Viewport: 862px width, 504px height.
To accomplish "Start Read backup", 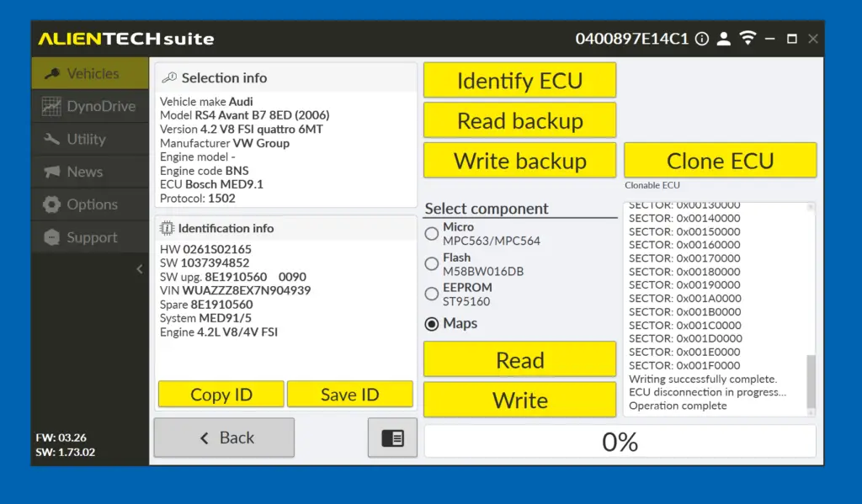I will point(519,120).
